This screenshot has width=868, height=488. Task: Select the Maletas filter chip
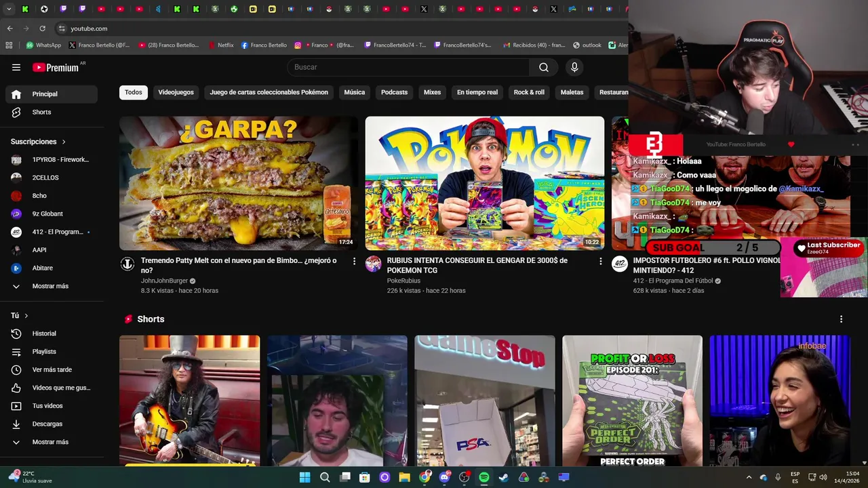572,92
